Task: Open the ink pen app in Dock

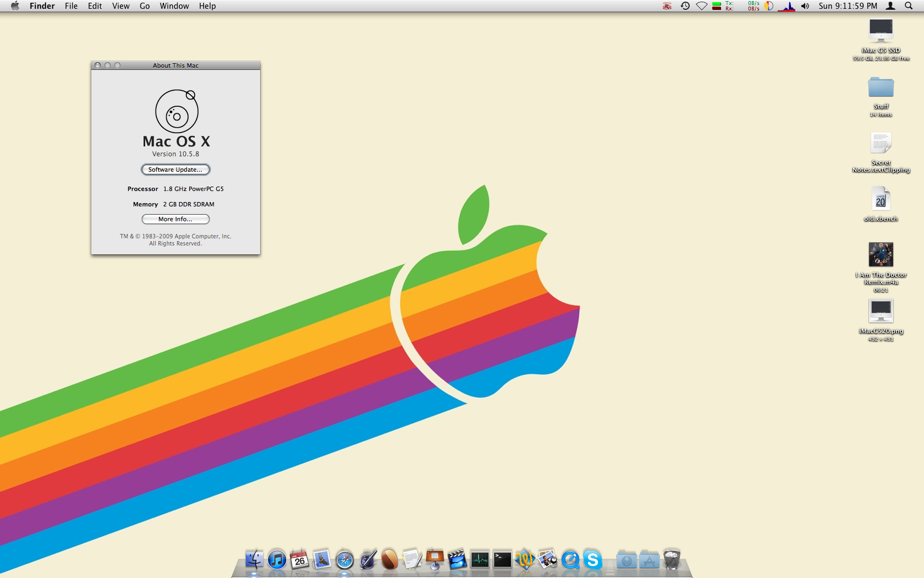Action: [x=367, y=560]
